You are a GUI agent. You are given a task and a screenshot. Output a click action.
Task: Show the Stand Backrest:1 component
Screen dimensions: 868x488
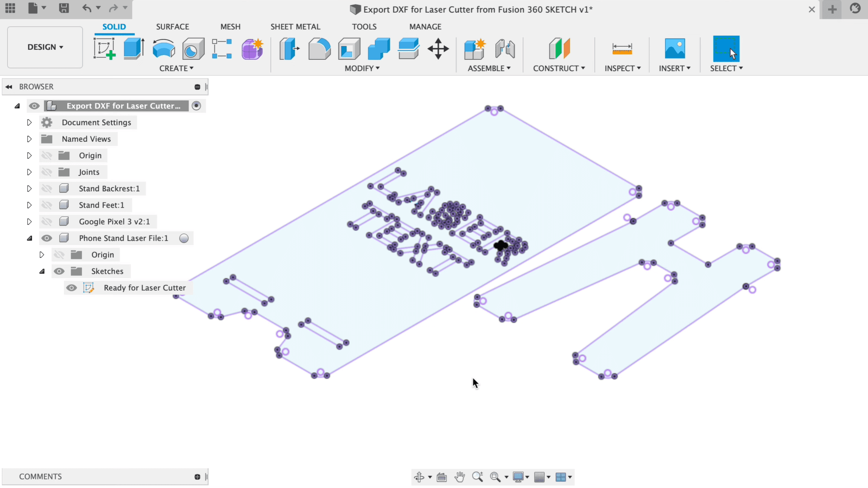coord(47,189)
